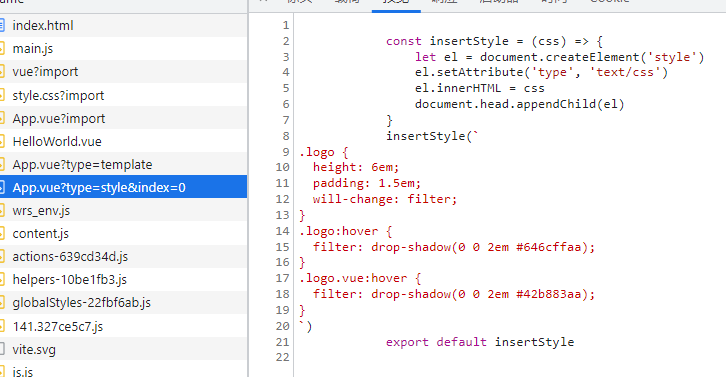The image size is (726, 377).
Task: Click the '.logo.vue:hover {' selector line
Action: 360,278
